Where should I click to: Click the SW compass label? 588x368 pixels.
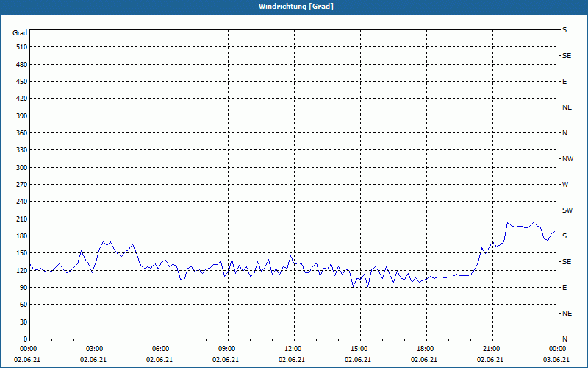pos(567,210)
